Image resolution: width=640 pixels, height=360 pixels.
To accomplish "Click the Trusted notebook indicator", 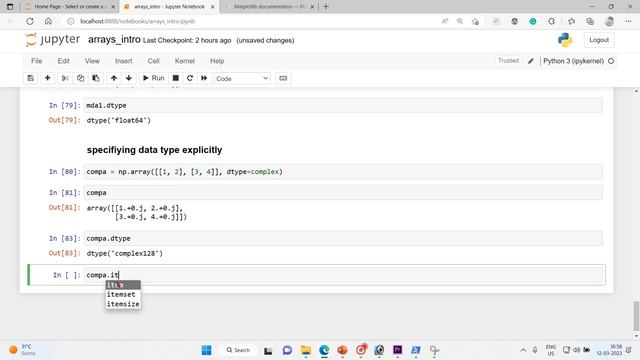I will pos(508,60).
